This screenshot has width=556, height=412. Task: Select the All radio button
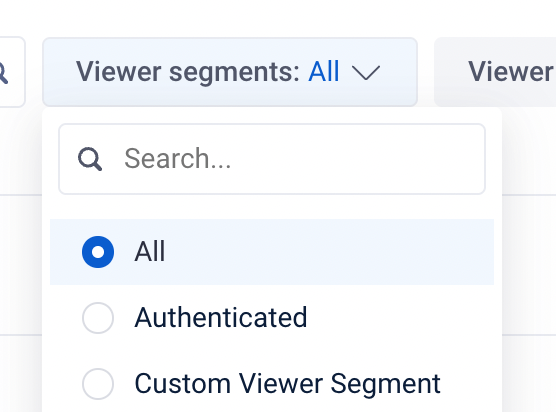98,252
